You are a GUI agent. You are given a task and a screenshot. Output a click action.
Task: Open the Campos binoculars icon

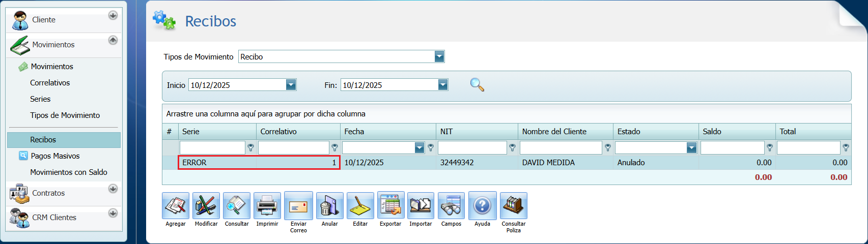click(x=451, y=206)
